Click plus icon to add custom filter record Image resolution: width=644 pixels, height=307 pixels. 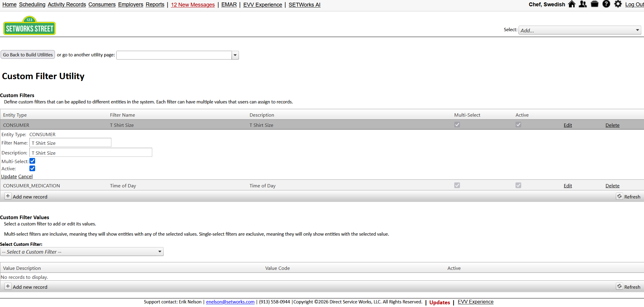pos(8,196)
